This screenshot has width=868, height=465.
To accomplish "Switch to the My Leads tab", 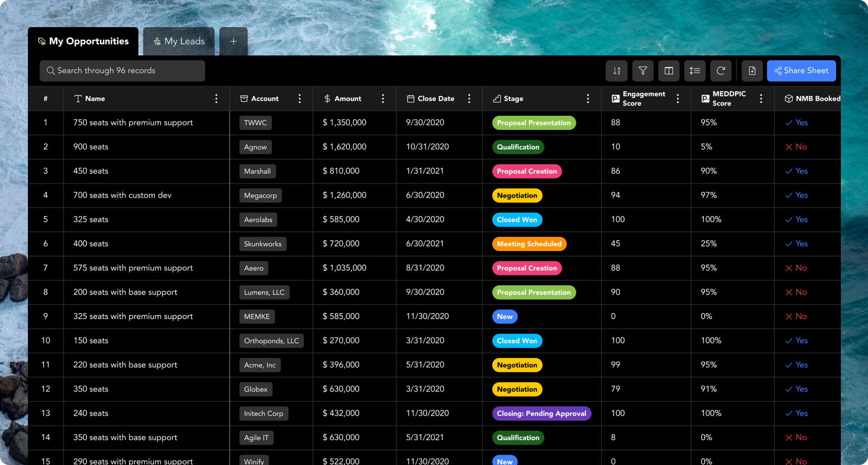I will [179, 41].
